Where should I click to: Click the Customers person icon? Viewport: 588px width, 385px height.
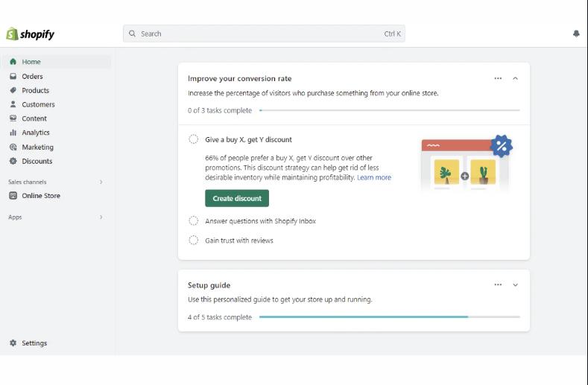click(13, 104)
